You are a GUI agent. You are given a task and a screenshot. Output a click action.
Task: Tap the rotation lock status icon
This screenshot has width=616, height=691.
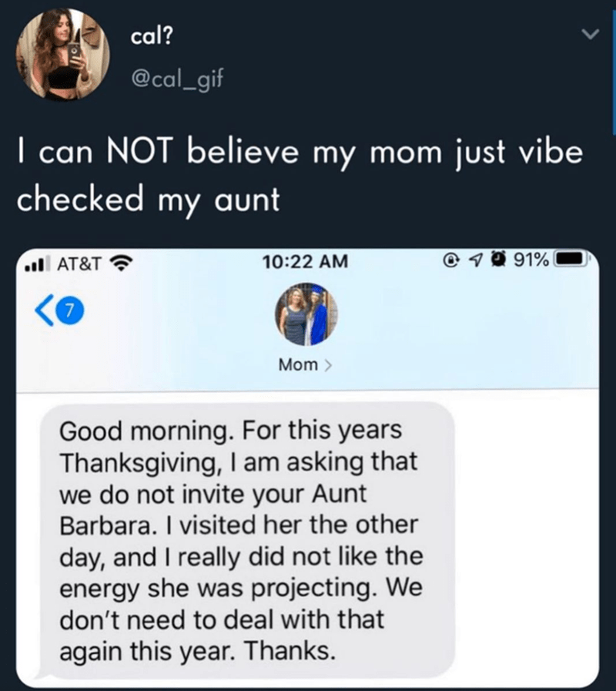[x=450, y=261]
